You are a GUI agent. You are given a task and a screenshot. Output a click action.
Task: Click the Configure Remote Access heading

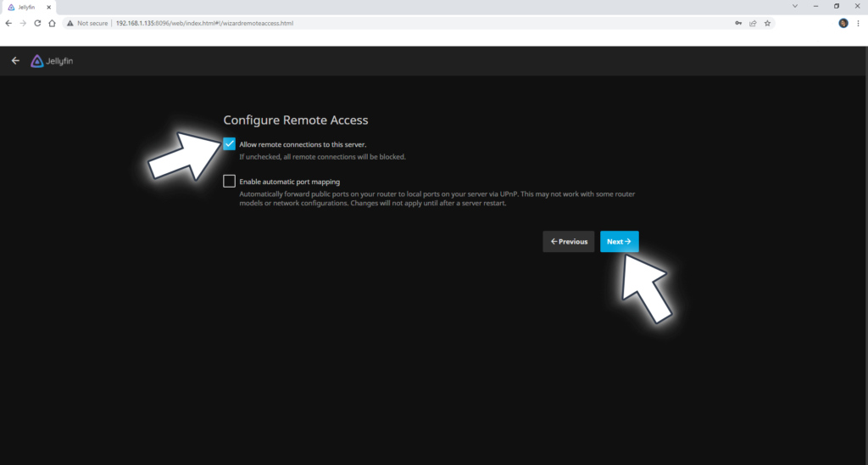296,120
